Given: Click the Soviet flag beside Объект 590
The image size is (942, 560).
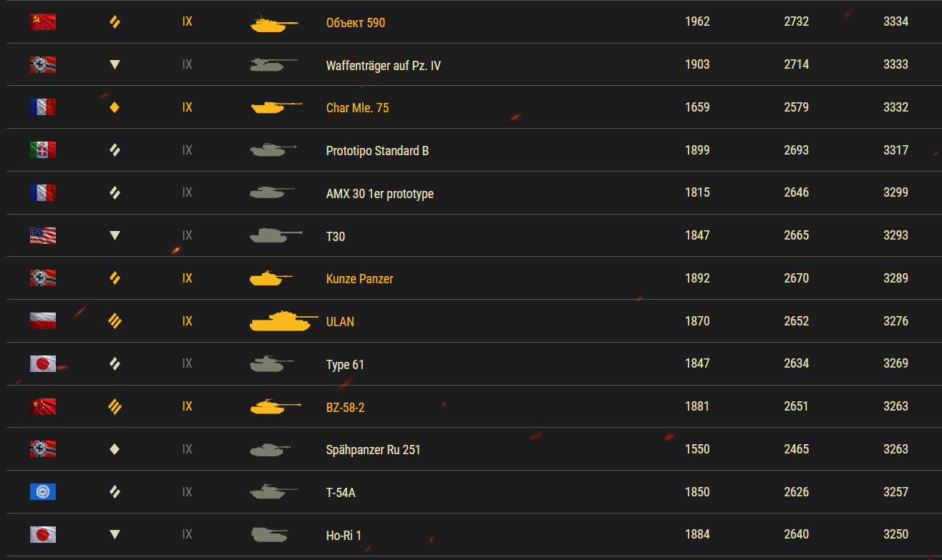Looking at the screenshot, I should point(43,22).
